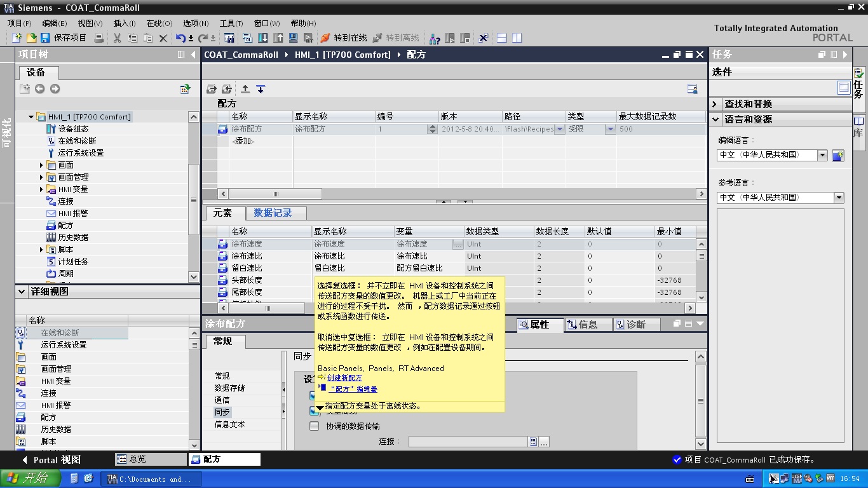Click the print icon in the main toolbar
This screenshot has height=488, width=868.
point(99,38)
